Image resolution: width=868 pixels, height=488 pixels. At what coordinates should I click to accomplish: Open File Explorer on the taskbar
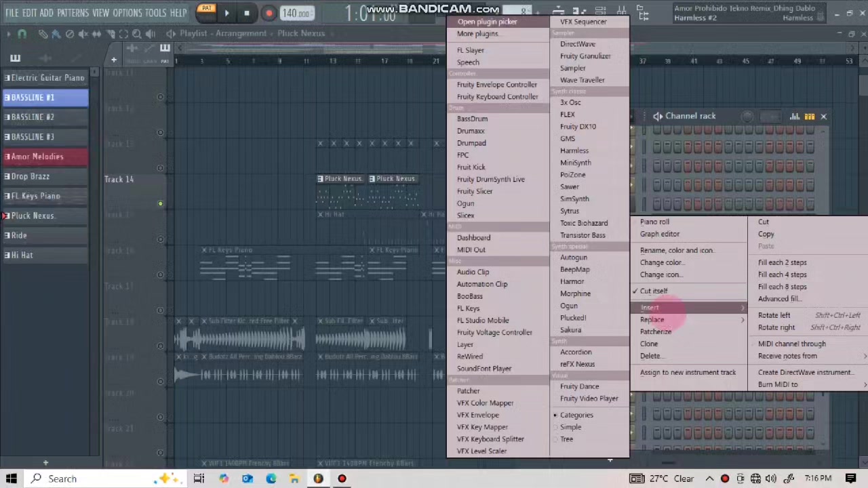pos(294,479)
